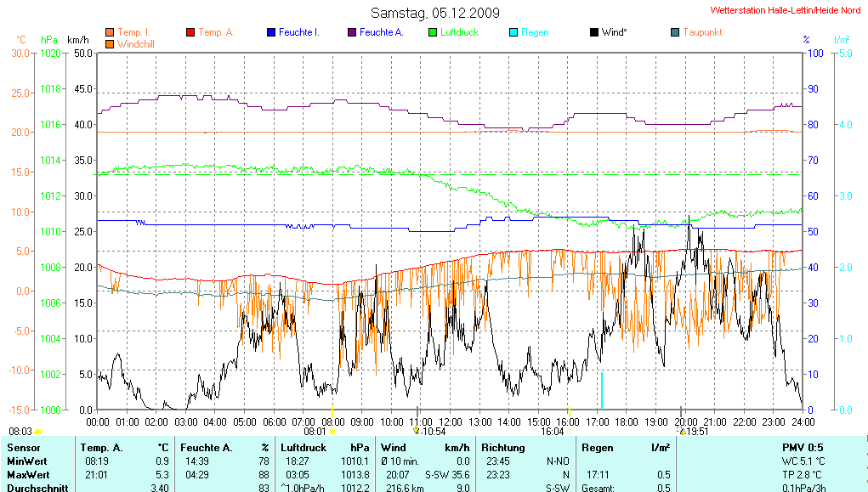The height and width of the screenshot is (492, 868).
Task: Click the orange Windchill legend square
Action: (x=110, y=43)
